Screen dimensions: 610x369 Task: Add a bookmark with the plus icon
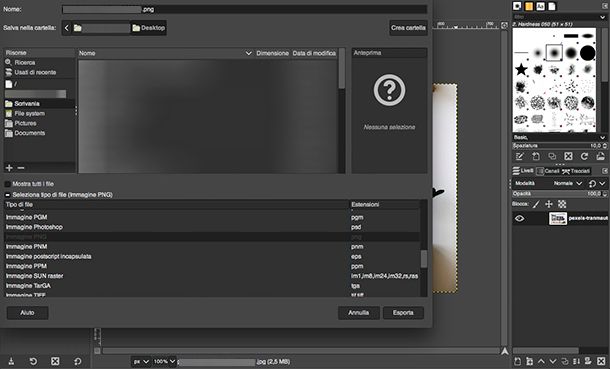point(9,168)
